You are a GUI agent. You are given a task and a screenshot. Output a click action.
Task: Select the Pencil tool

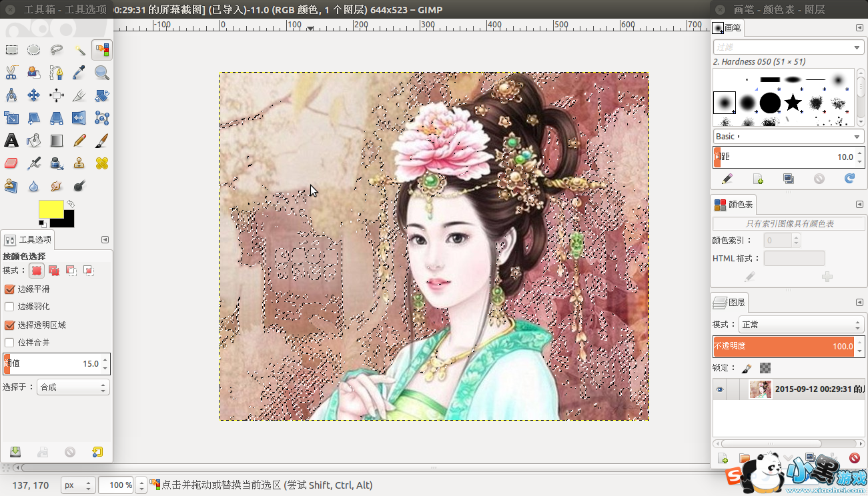point(79,141)
